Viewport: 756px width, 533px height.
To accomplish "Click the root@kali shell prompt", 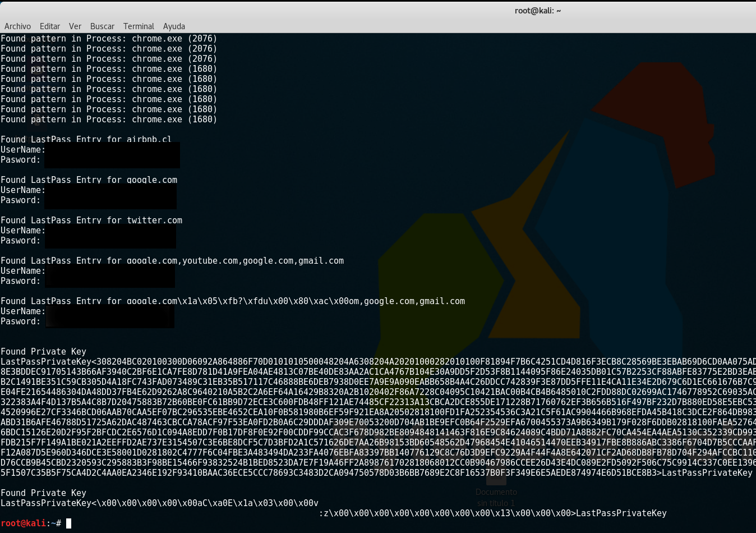I will [31, 523].
